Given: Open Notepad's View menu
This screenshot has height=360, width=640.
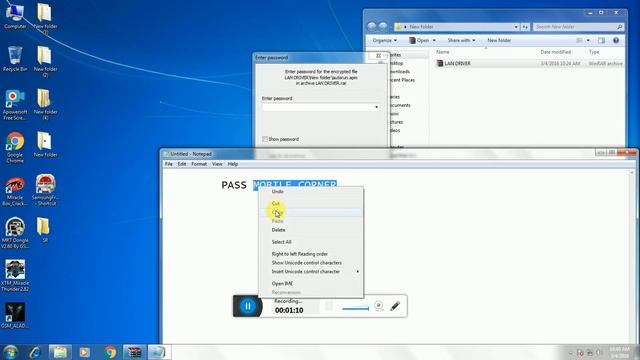Looking at the screenshot, I should click(x=217, y=164).
